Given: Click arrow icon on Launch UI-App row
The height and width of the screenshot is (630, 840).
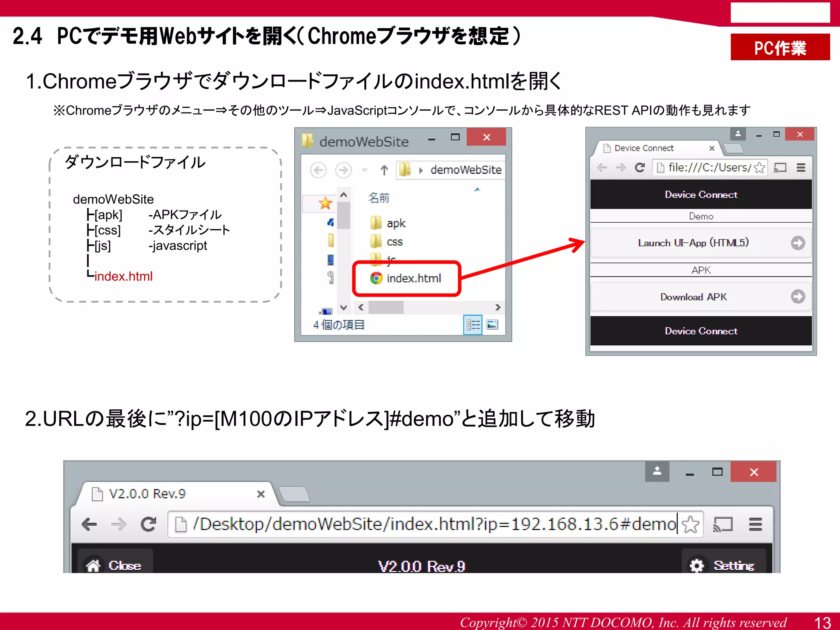Looking at the screenshot, I should [798, 243].
